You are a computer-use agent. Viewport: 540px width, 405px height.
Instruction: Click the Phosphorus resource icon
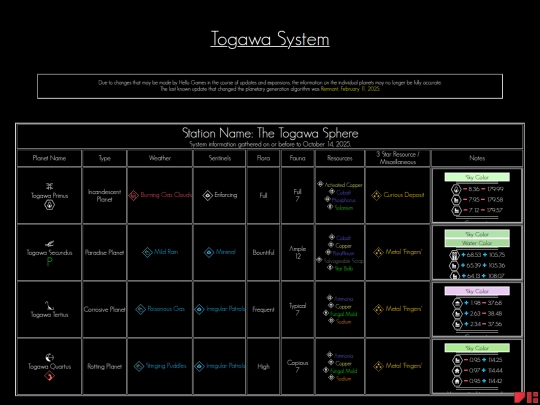(x=328, y=199)
